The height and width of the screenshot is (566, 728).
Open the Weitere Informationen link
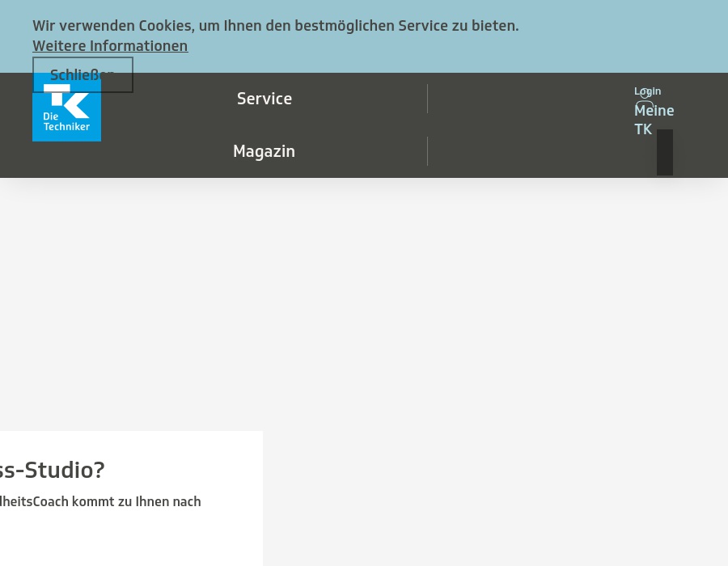point(110,46)
